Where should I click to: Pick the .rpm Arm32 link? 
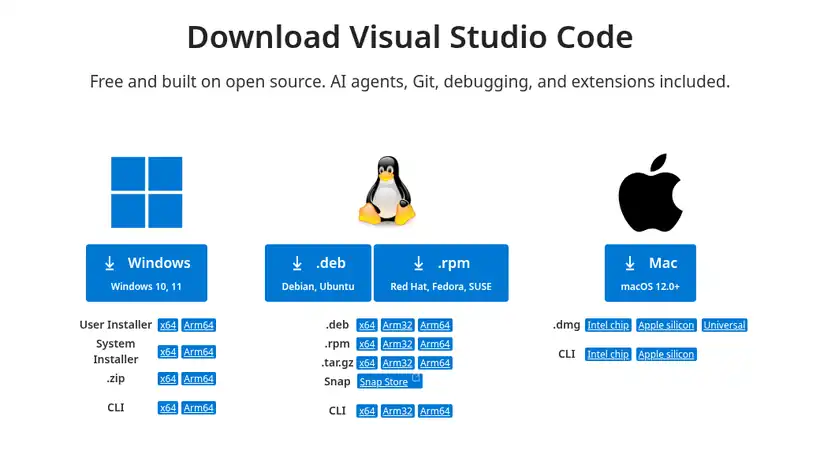click(397, 344)
